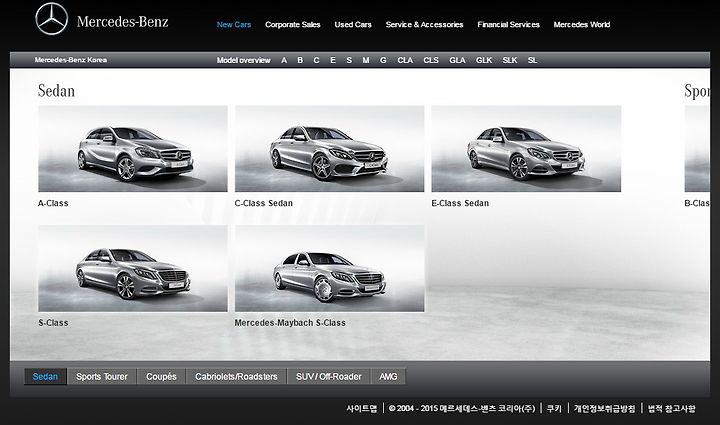The height and width of the screenshot is (425, 720).
Task: Select the SLK model link
Action: [510, 60]
